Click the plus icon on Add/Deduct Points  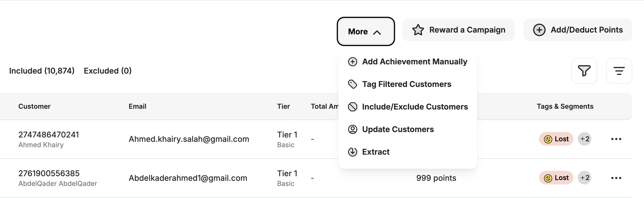point(539,29)
